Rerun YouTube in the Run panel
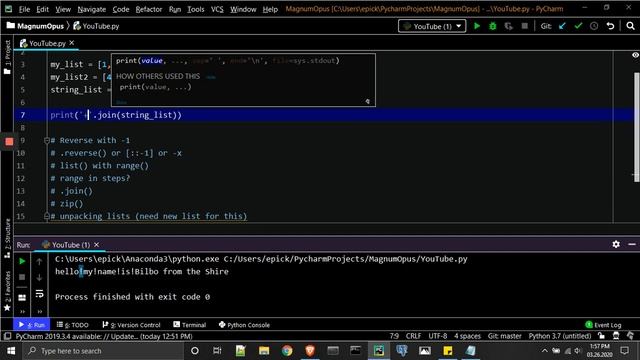Screen dimensions: 640x360 coord(22,261)
